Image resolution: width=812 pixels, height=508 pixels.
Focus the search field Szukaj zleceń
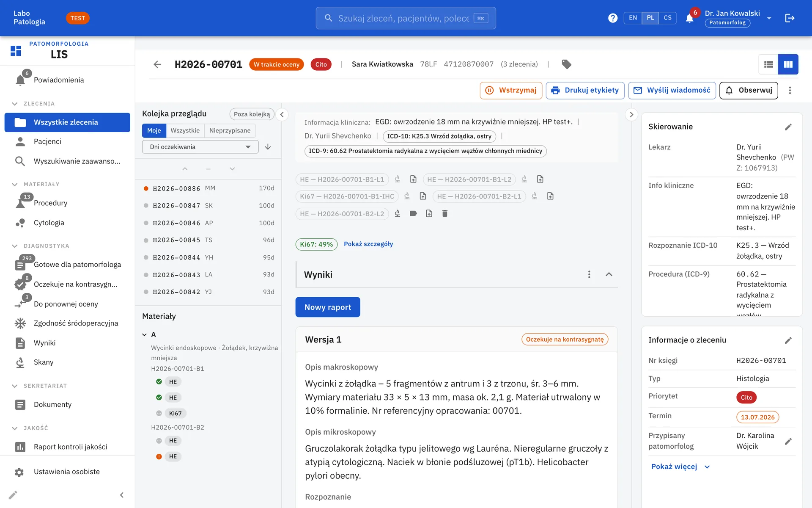[406, 18]
